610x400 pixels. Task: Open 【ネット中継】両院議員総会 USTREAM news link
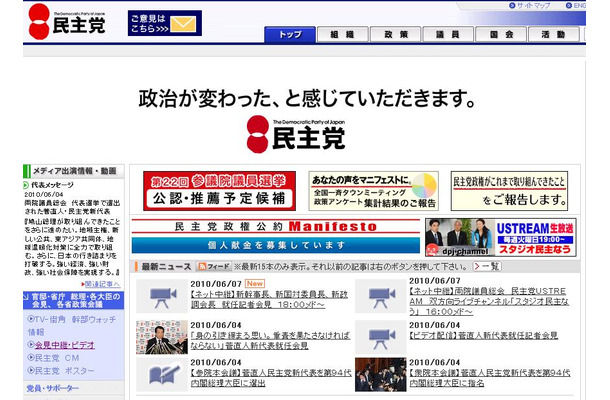coord(489,301)
